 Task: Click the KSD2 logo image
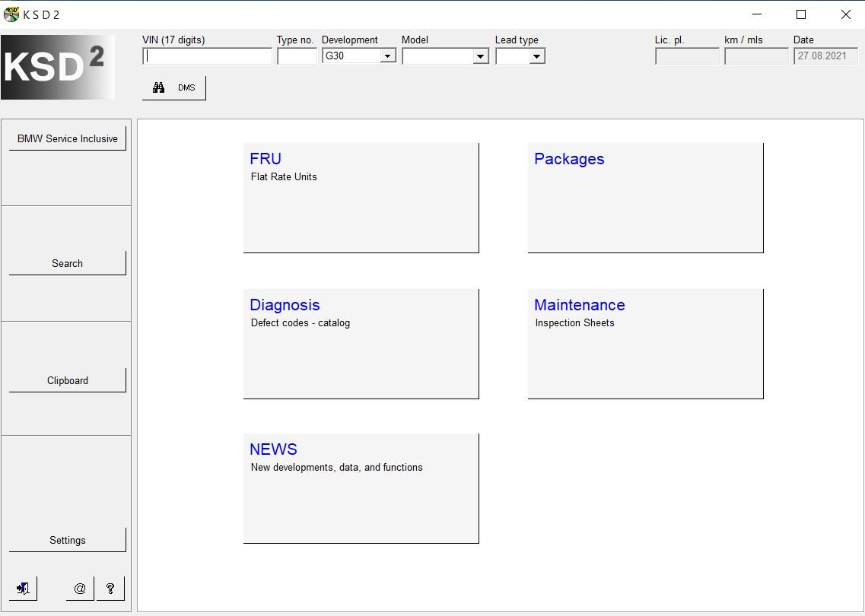(58, 67)
